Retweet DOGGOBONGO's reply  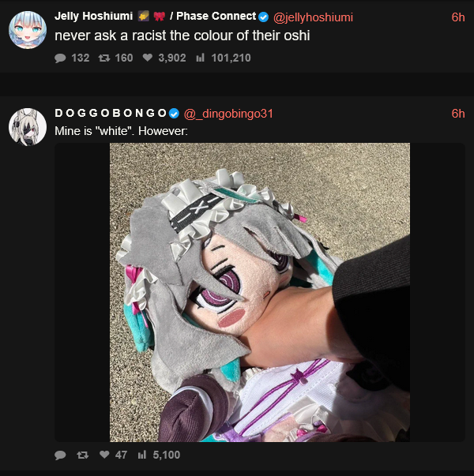pos(83,455)
